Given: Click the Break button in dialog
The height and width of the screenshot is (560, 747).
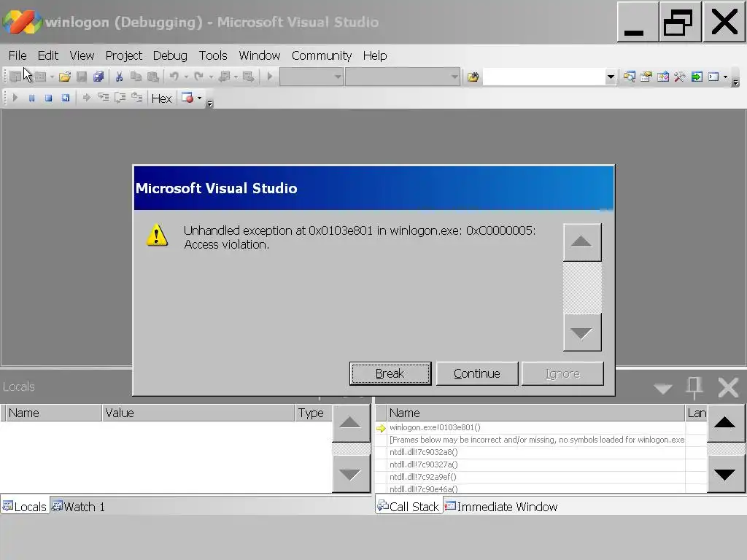Looking at the screenshot, I should point(390,373).
